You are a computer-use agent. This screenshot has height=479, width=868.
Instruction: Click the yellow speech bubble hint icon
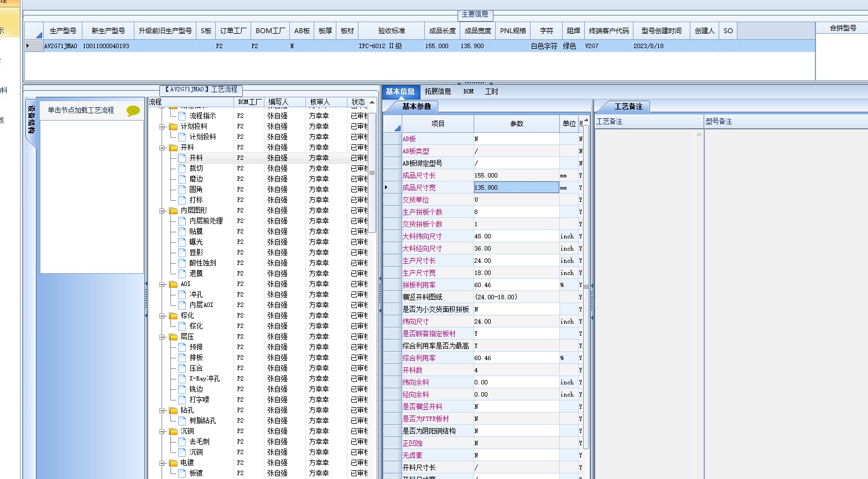point(133,111)
